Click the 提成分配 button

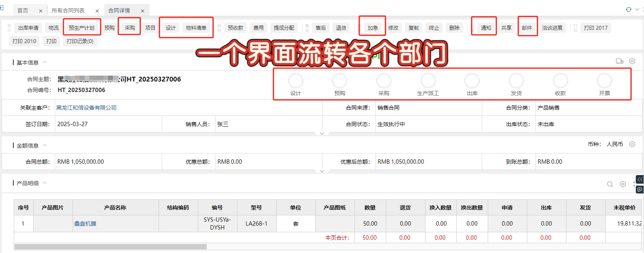[x=284, y=28]
